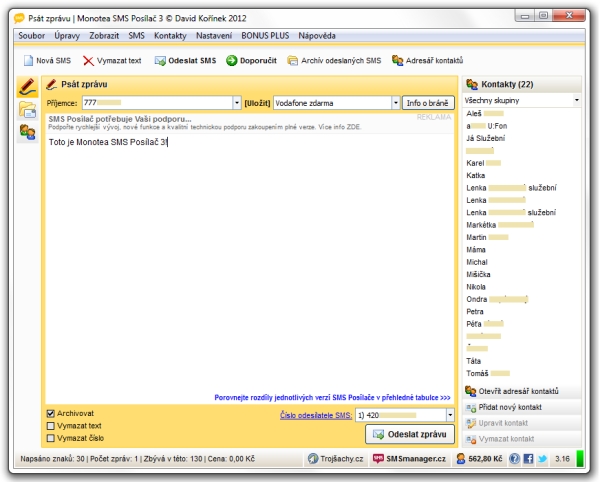Click the blue help question mark icon
The height and width of the screenshot is (482, 600).
(514, 458)
